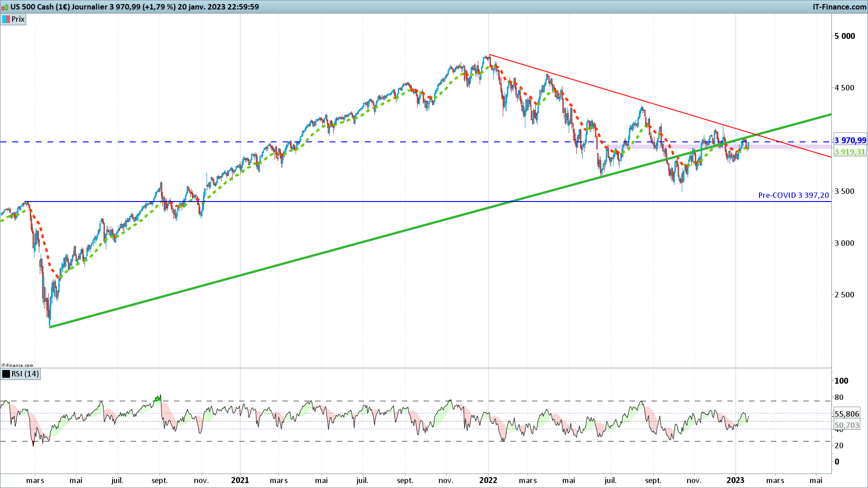Click the 5 000 price scale label
The height and width of the screenshot is (488, 868).
tap(844, 36)
